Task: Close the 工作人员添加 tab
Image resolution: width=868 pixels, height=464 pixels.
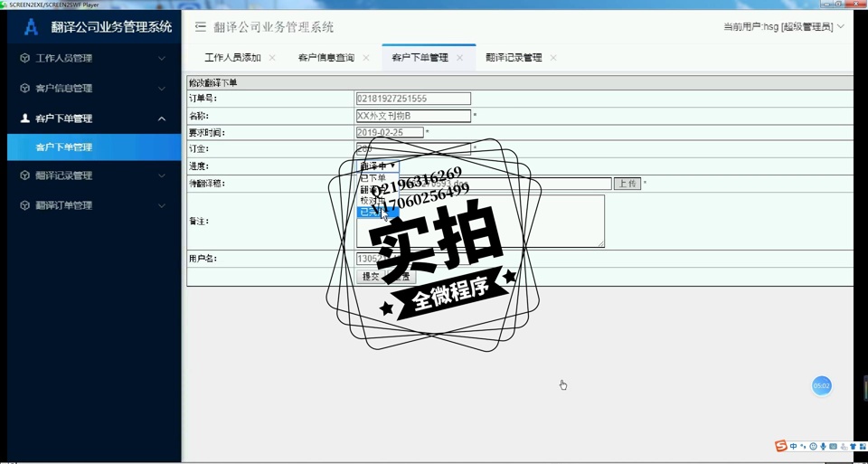Action: (272, 58)
